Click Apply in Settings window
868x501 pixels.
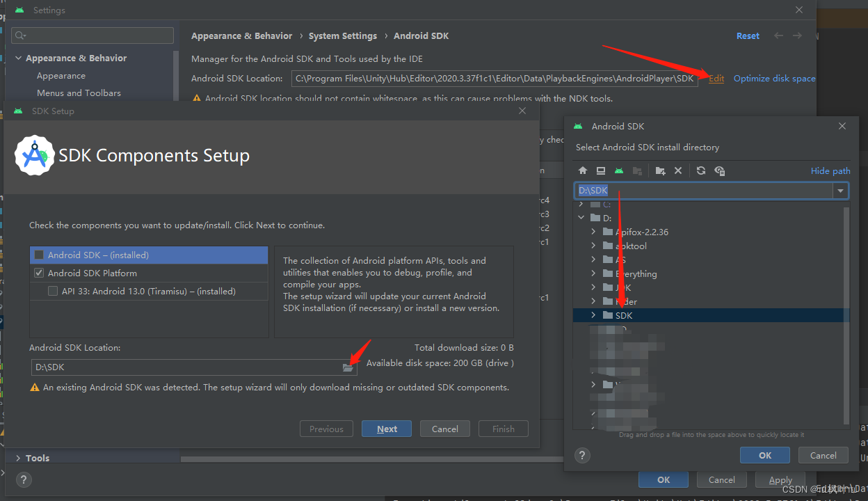click(780, 479)
